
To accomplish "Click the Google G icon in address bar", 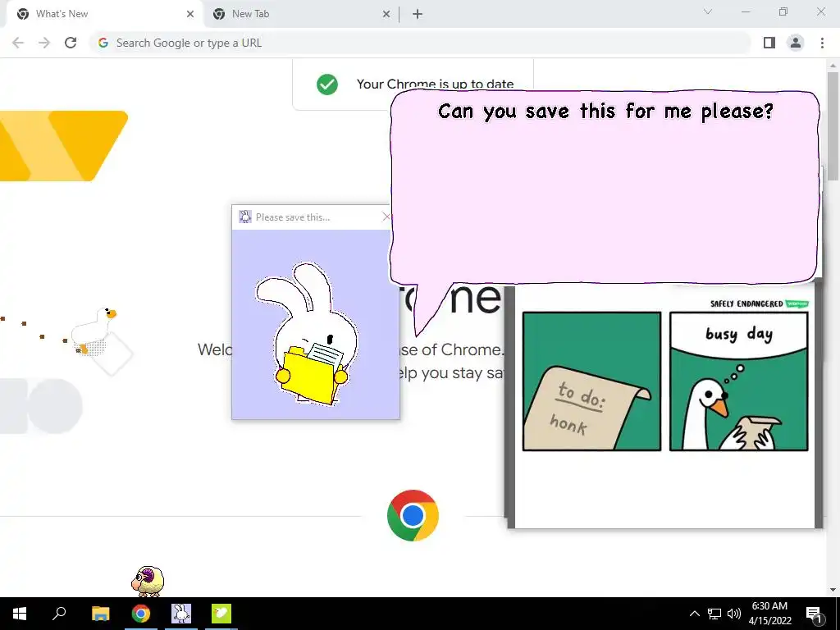I will tap(103, 43).
